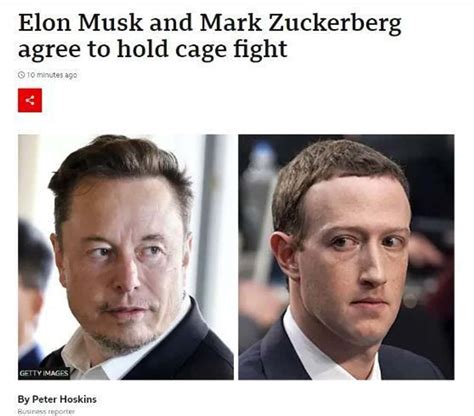This screenshot has width=474, height=416.
Task: Click the 'Business reporter' subtitle
Action: point(46,412)
